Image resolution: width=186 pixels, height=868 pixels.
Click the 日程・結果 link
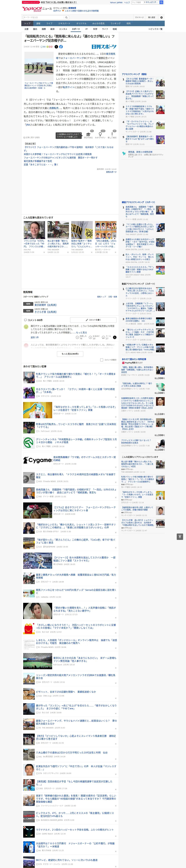tap(112, 297)
